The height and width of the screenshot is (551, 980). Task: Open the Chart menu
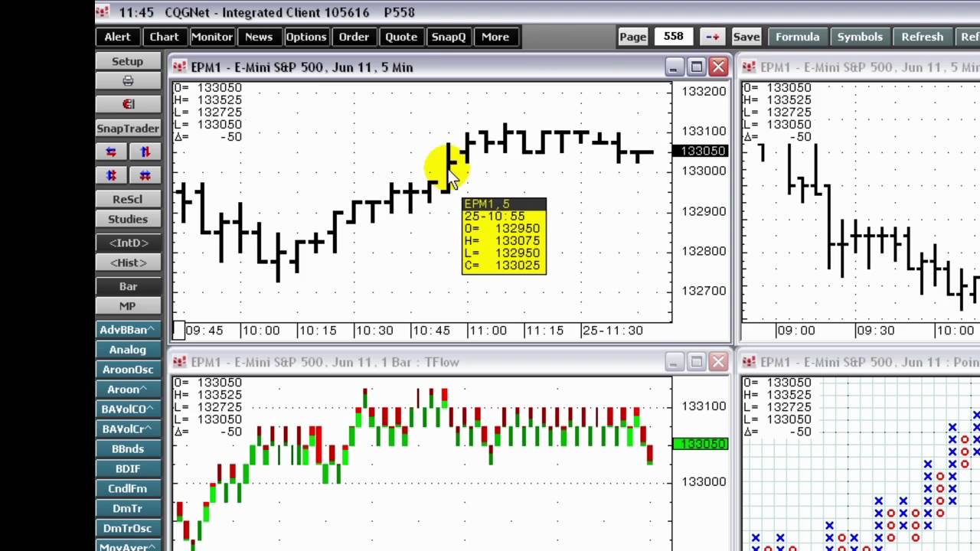click(164, 37)
